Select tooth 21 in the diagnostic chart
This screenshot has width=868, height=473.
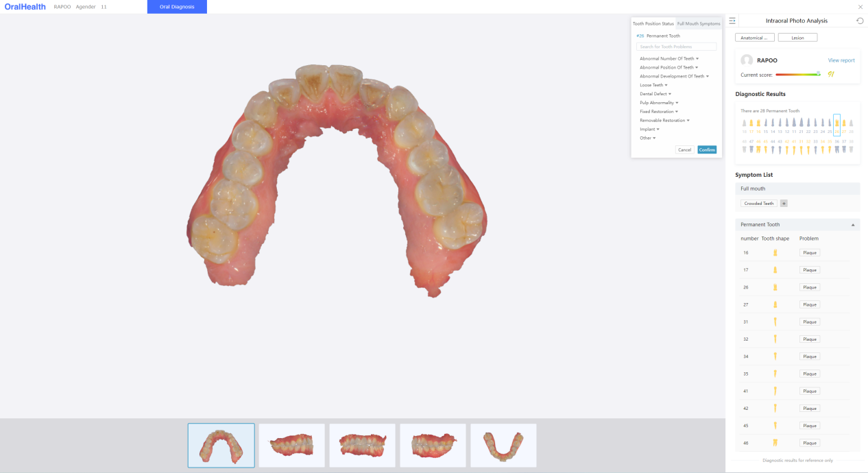pos(801,125)
